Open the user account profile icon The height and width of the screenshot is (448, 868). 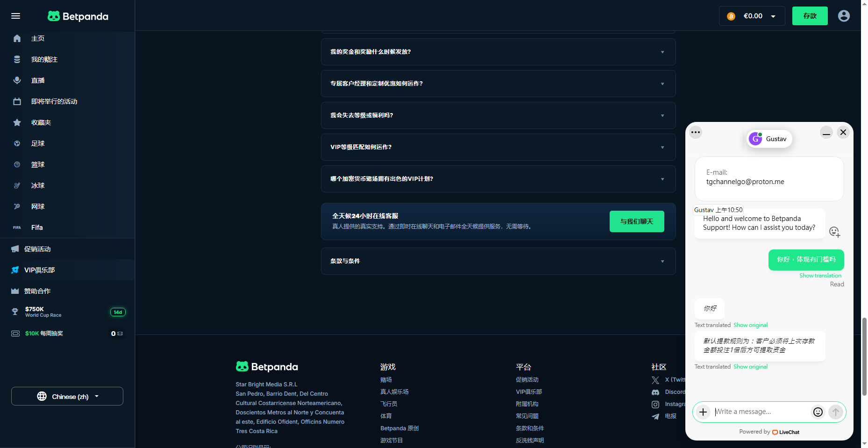coord(844,16)
